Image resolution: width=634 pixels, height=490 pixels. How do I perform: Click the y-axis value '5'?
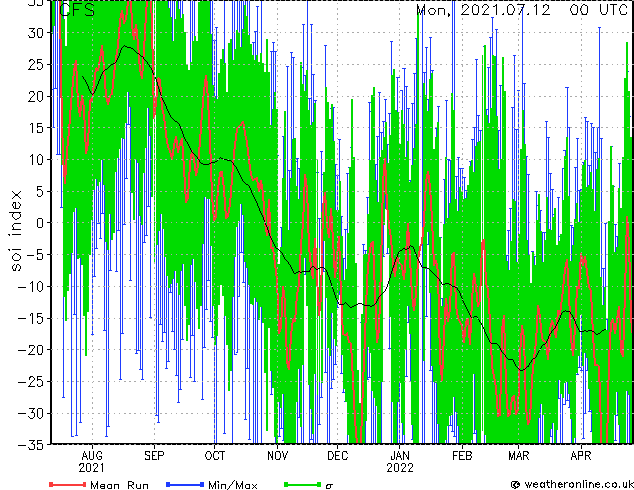tap(40, 191)
